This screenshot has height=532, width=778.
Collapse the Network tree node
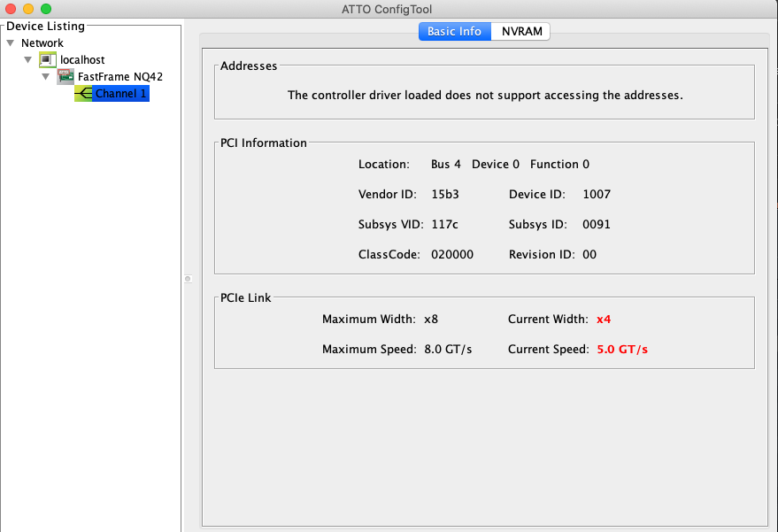(11, 43)
